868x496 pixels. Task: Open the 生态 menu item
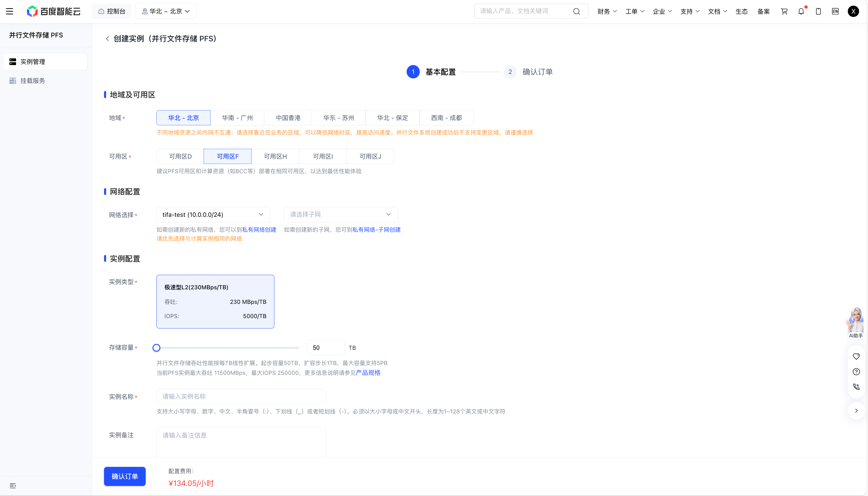click(742, 11)
